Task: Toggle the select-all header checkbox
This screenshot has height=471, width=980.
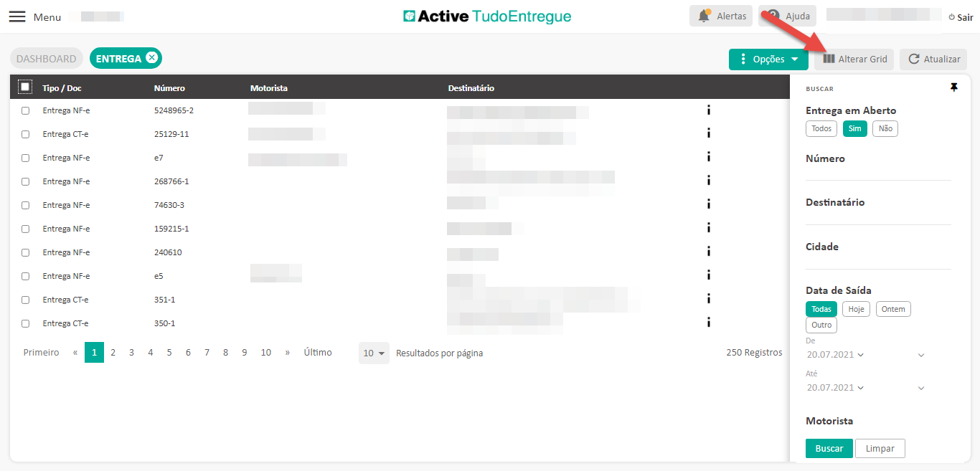Action: click(x=25, y=87)
